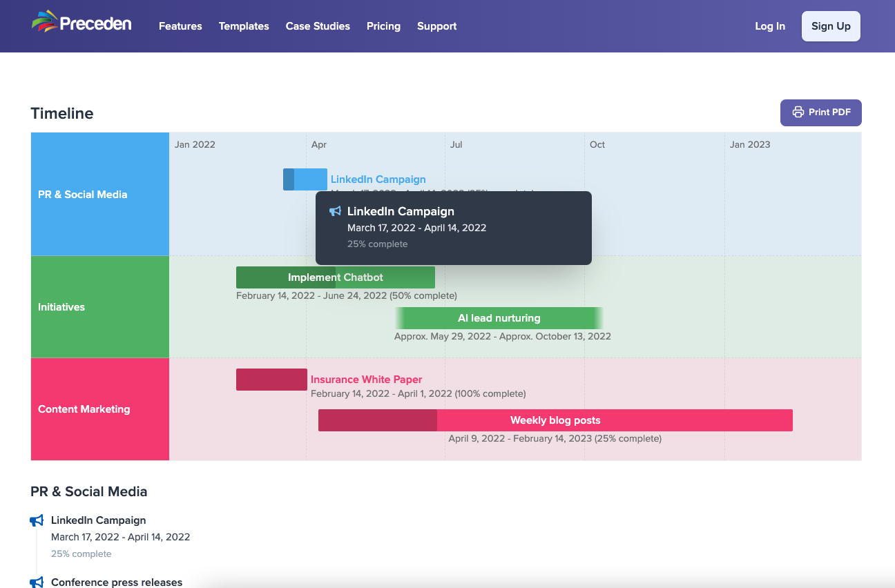Click megaphone icon beside LinkedIn Campaign list entry
The width and height of the screenshot is (895, 588).
[x=37, y=520]
